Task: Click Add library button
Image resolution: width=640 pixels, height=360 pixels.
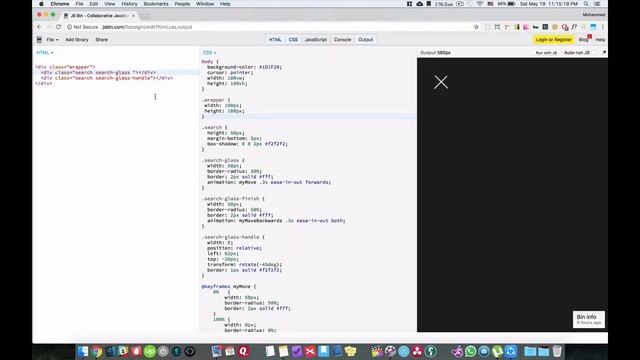Action: 77,40
